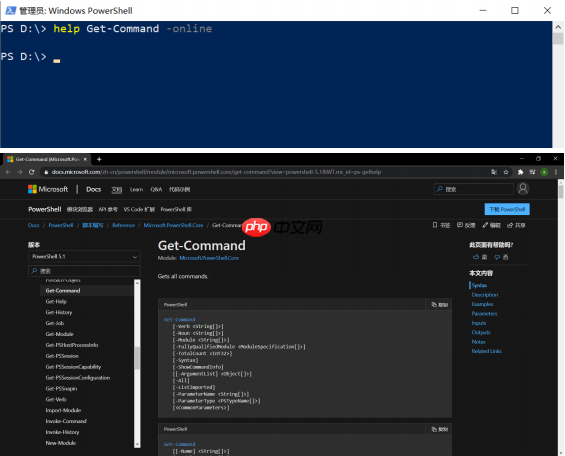Select Get-Job in sidebar list
Screen dimensions: 565x456
[55, 323]
